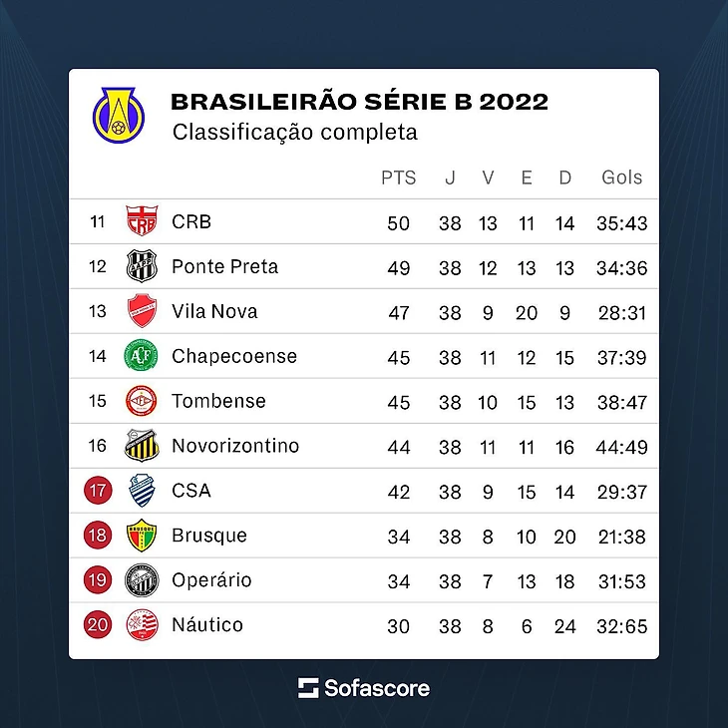Click the Náutico team badge

(141, 625)
